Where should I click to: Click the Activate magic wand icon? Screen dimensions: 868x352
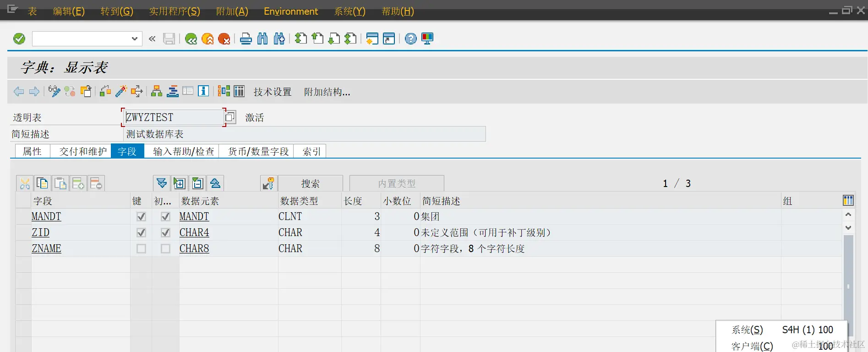121,91
